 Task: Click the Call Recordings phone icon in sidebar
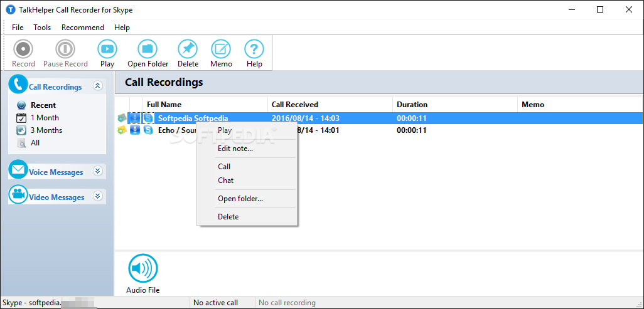pos(18,85)
